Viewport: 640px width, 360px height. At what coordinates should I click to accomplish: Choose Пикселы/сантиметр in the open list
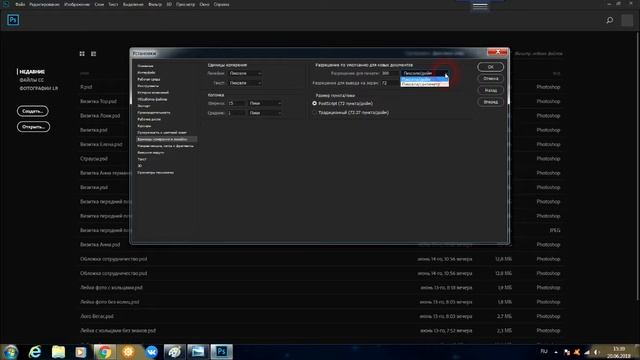(x=424, y=84)
